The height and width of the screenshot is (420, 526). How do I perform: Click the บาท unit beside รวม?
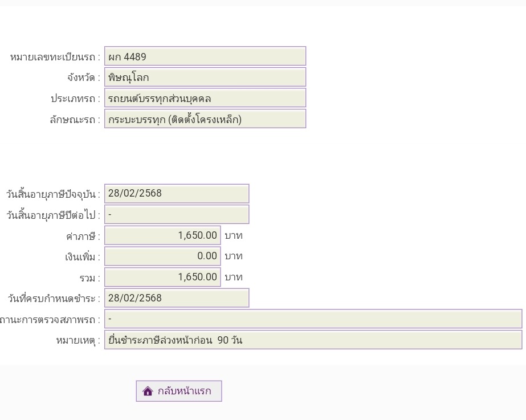point(234,278)
